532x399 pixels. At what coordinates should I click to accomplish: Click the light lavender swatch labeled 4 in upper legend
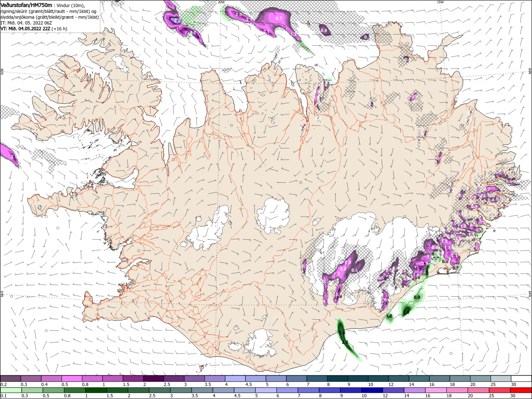(x=234, y=378)
